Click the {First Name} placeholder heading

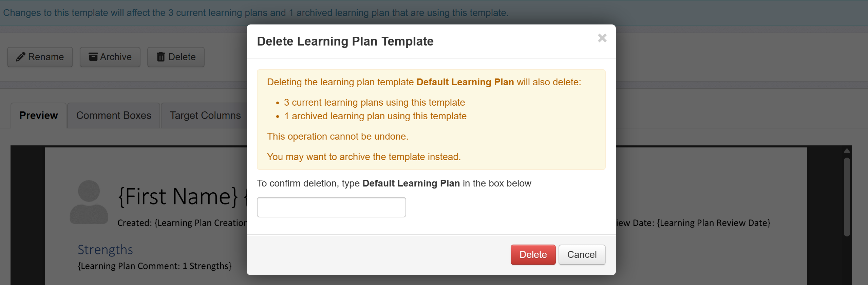(x=178, y=196)
